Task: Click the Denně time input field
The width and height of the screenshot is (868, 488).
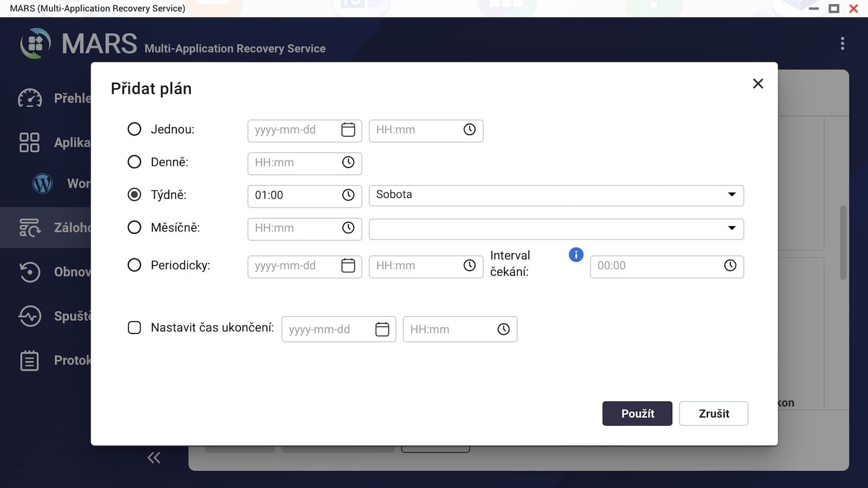Action: click(305, 163)
